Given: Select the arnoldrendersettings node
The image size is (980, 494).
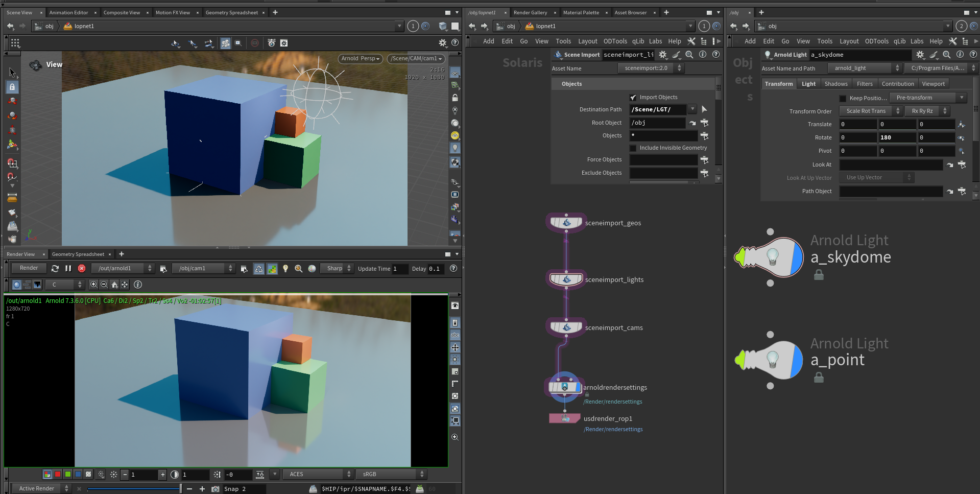Looking at the screenshot, I should pos(565,387).
